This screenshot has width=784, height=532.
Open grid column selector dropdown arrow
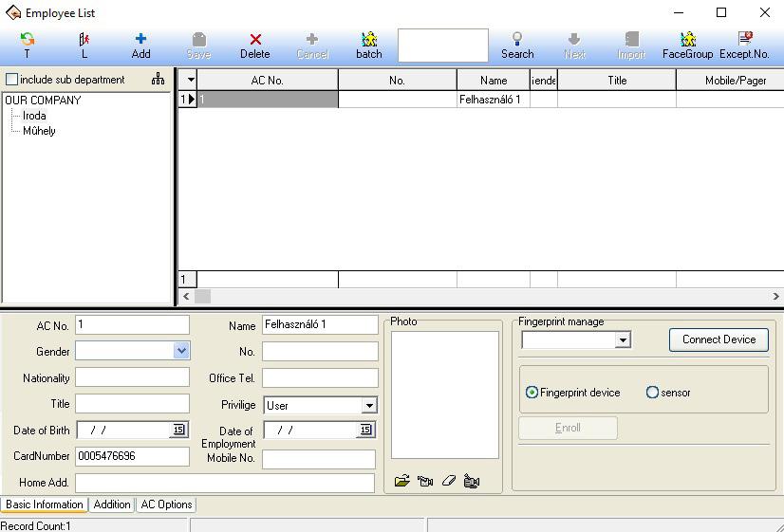tap(191, 80)
